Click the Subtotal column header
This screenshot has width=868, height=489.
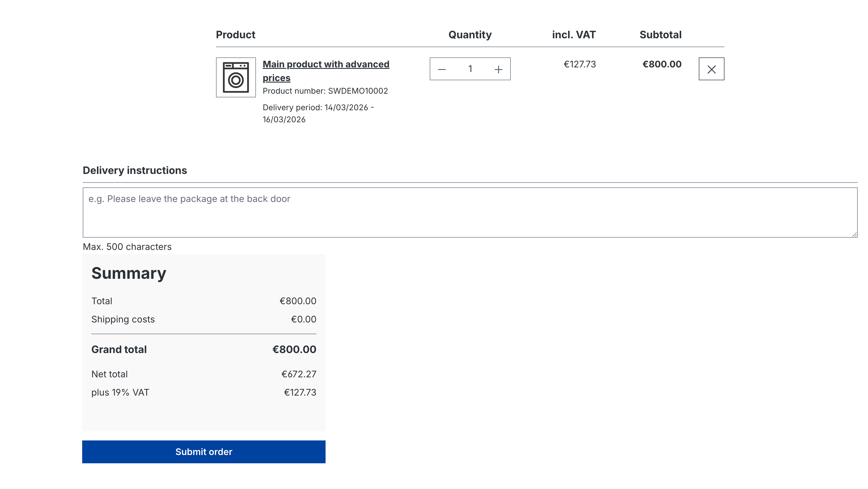tap(660, 35)
